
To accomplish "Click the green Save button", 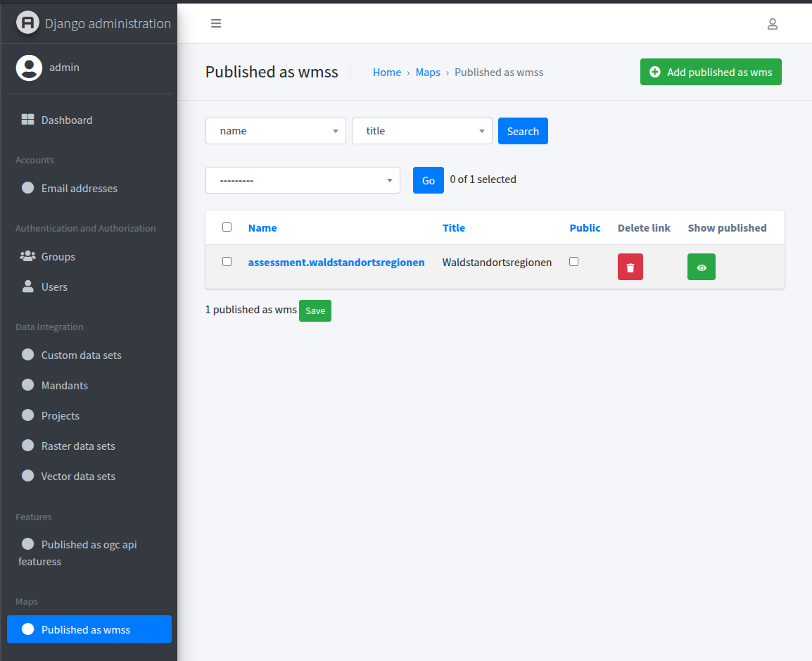I will (x=315, y=311).
